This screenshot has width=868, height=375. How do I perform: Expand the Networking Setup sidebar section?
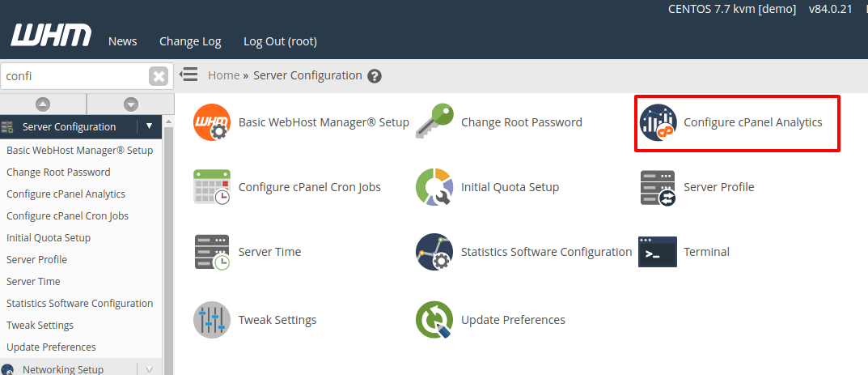(149, 369)
